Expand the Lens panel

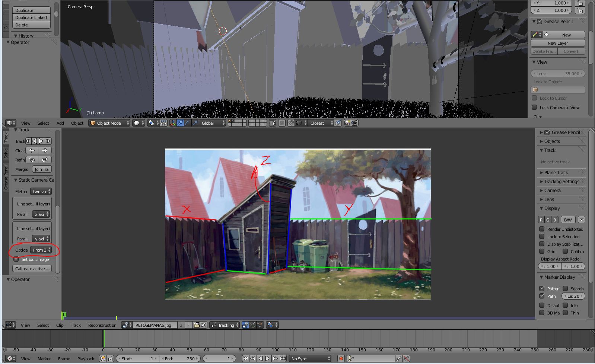point(549,199)
